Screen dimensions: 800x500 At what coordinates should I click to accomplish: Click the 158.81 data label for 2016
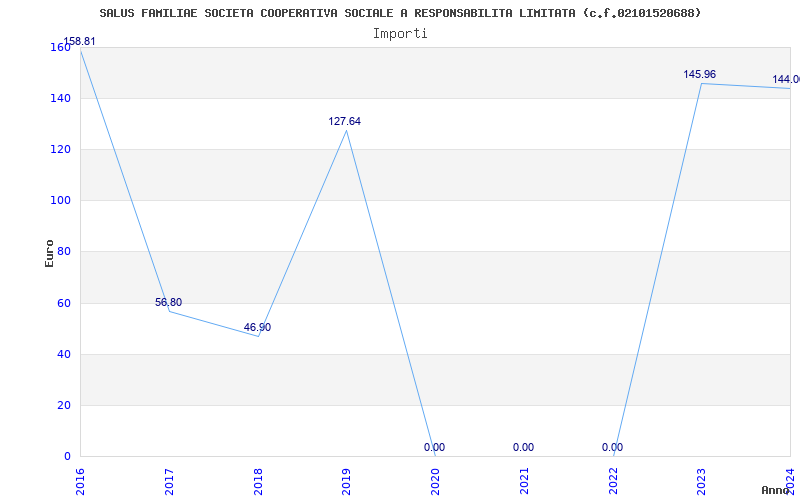79,41
